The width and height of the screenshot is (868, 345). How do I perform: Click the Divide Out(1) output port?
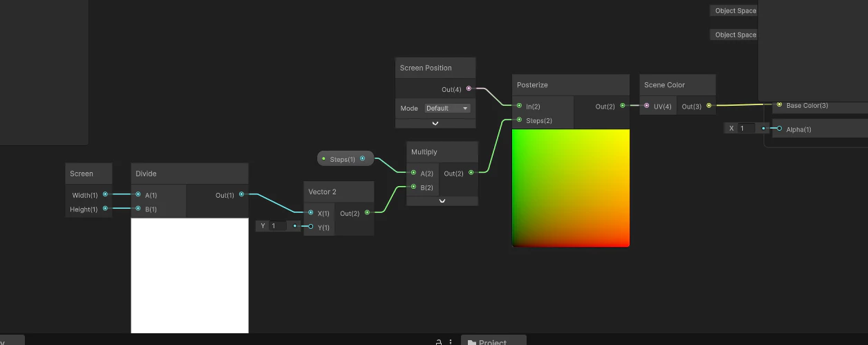point(241,195)
